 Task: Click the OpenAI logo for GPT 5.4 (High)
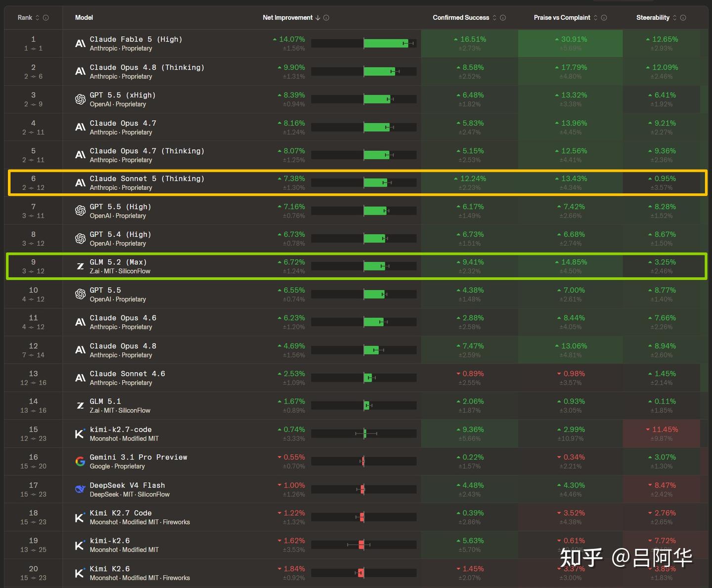click(80, 238)
